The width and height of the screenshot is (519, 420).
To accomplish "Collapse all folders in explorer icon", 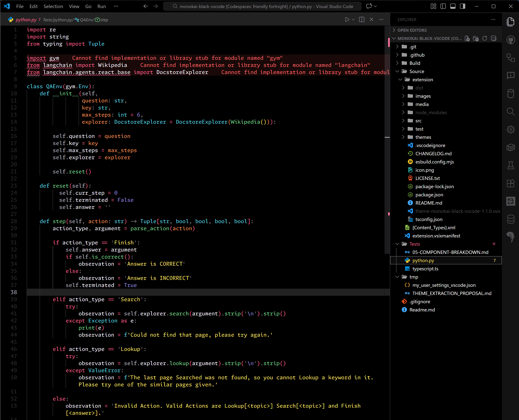I will (494, 38).
